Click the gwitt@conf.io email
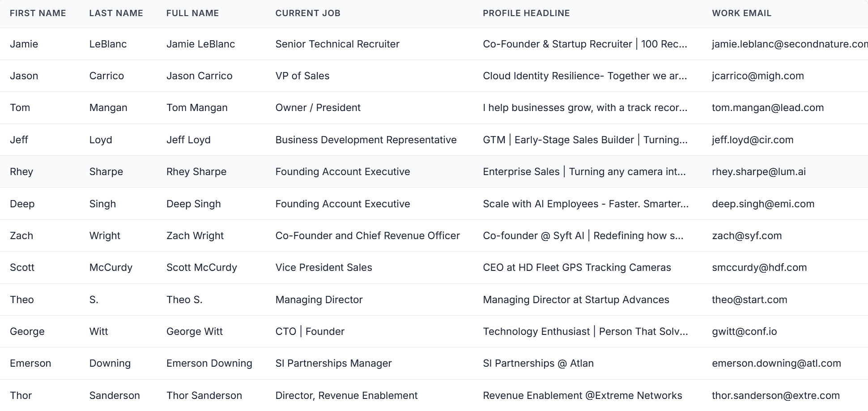The height and width of the screenshot is (411, 868). point(744,332)
